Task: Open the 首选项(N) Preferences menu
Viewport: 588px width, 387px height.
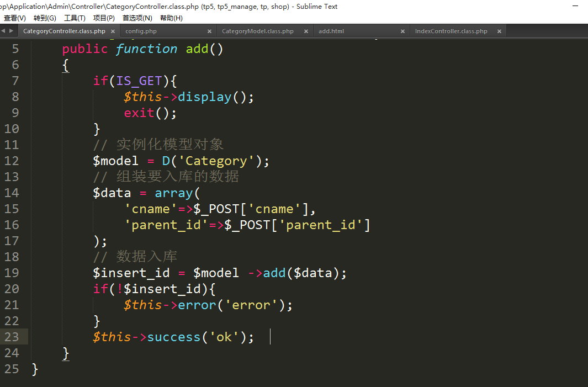Action: tap(137, 18)
